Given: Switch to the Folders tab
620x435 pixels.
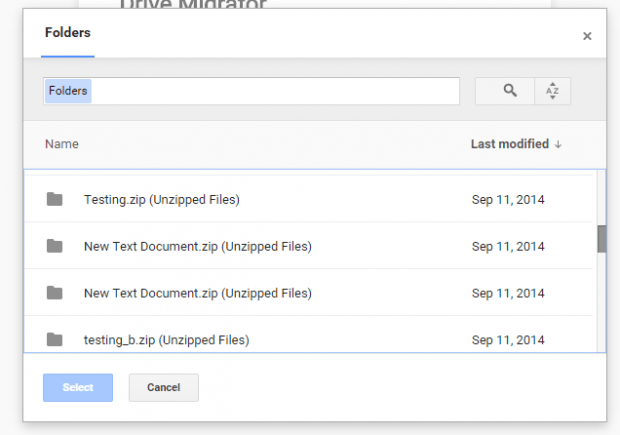Looking at the screenshot, I should coord(67,32).
